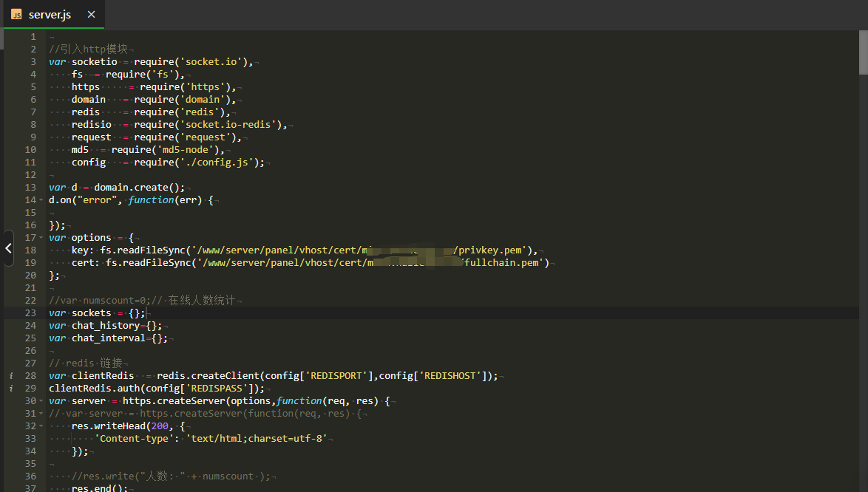Click the vertical scrollbar thumb

click(x=863, y=52)
